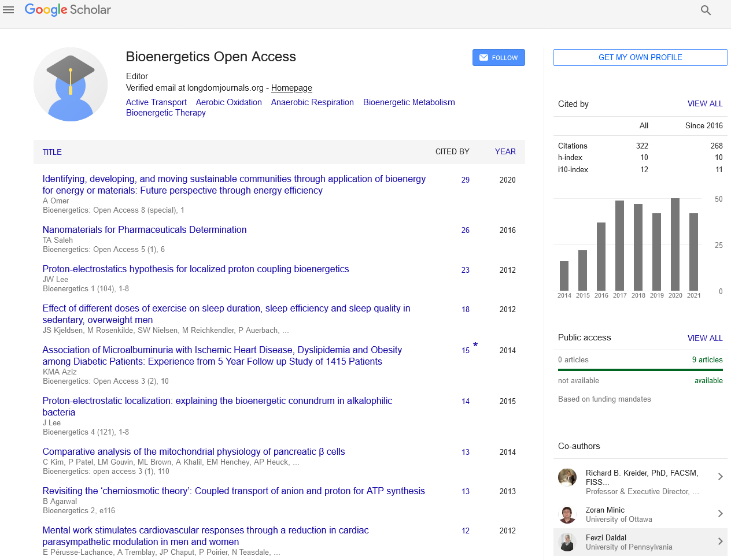Click the Citations label in the Cited by table
731x560 pixels.
tap(573, 146)
